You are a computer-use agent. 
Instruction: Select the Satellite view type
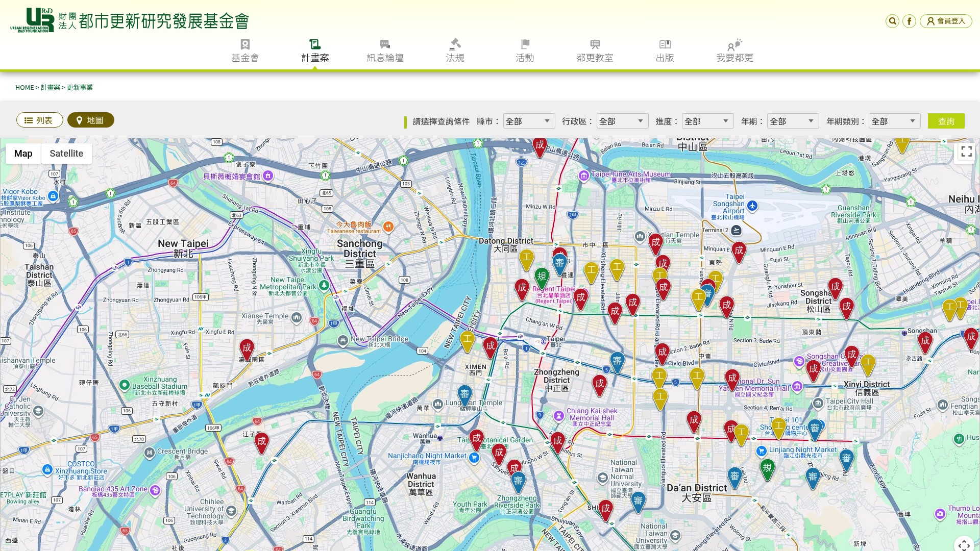pyautogui.click(x=66, y=154)
